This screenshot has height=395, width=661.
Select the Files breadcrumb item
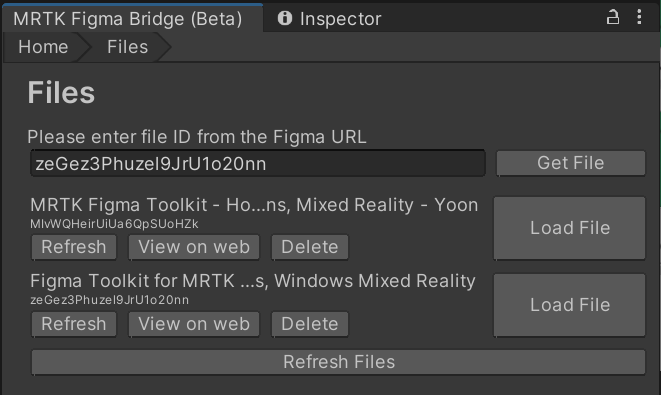127,47
